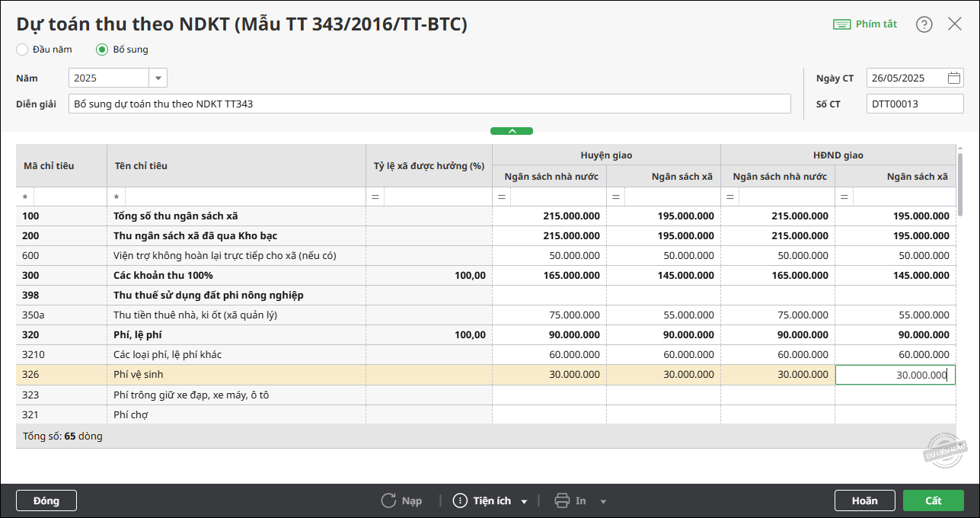Image resolution: width=980 pixels, height=518 pixels.
Task: Open filter operator for HĐND giao Ngân sách xã
Action: [844, 197]
